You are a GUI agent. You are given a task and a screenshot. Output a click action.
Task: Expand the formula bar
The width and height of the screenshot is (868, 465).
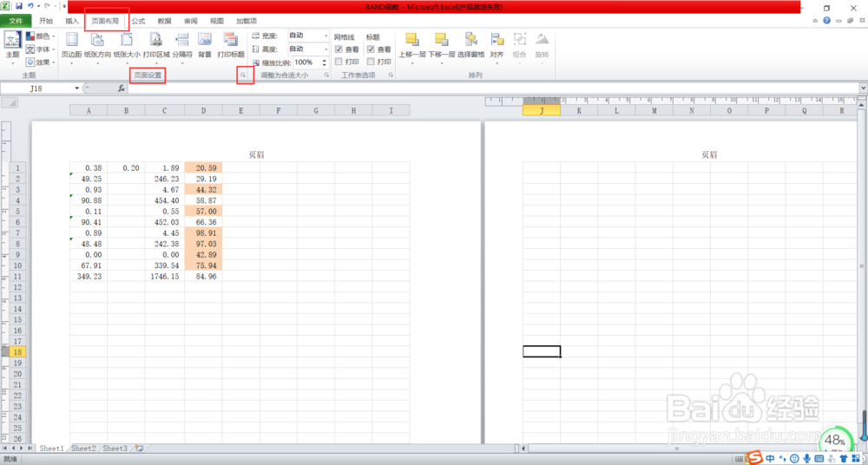(x=863, y=88)
